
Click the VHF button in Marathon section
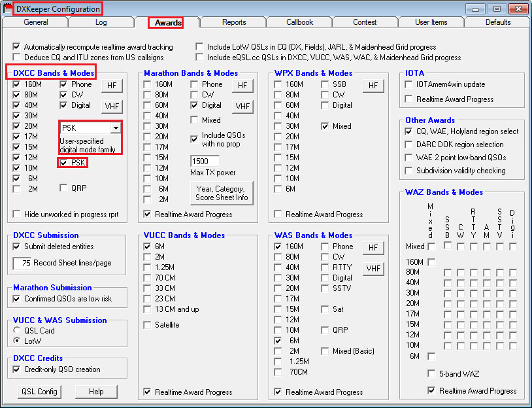tap(242, 107)
